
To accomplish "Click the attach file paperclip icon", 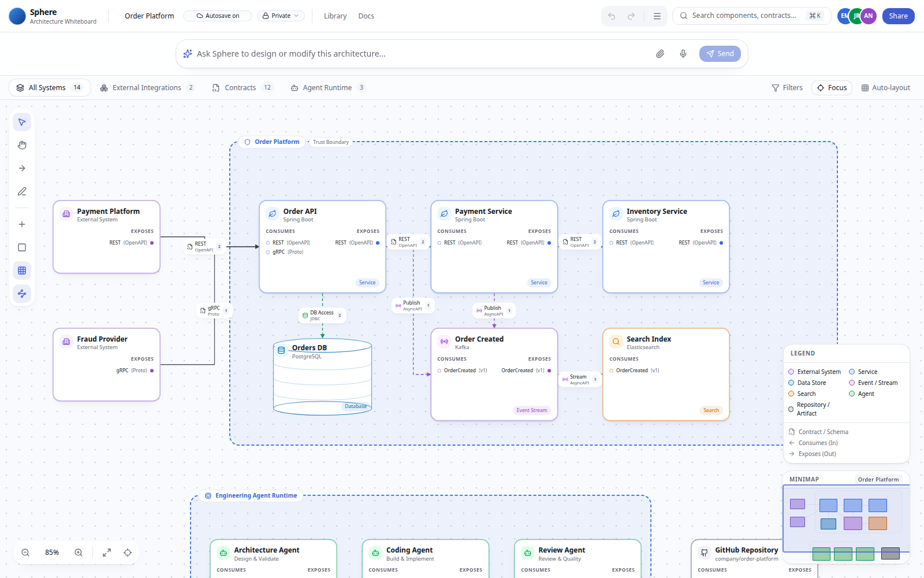I will click(x=660, y=54).
